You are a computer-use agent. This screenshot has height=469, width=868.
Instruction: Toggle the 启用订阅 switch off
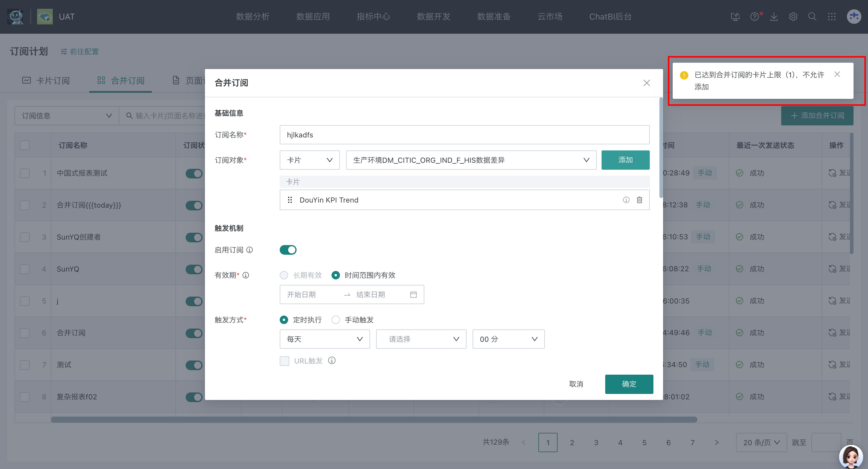pyautogui.click(x=288, y=250)
